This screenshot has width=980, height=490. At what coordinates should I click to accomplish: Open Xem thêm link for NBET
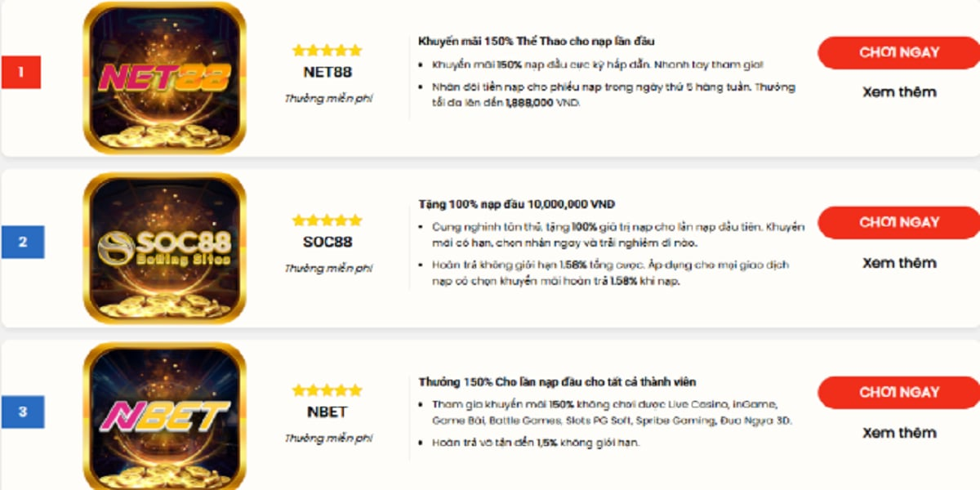click(899, 433)
